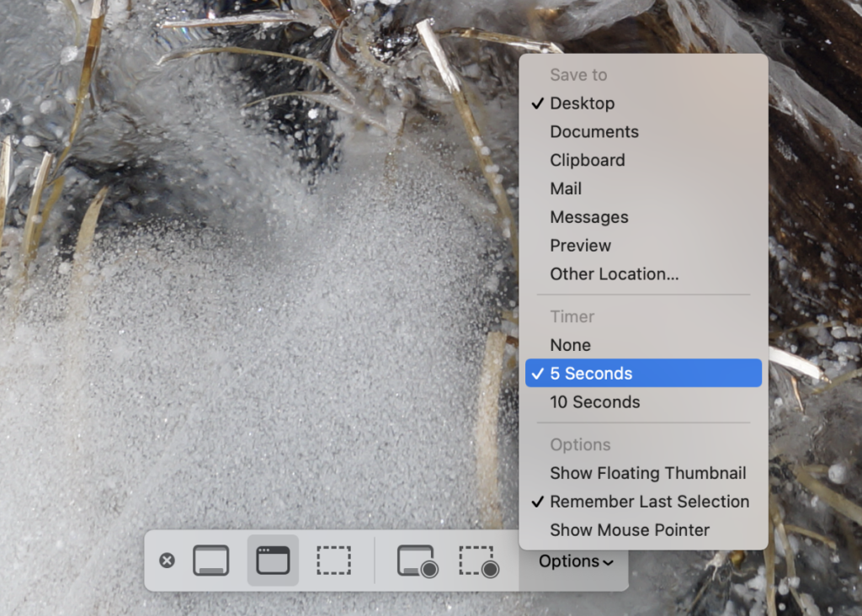Viewport: 862px width, 616px height.
Task: Collapse the Options dropdown menu
Action: pos(575,561)
